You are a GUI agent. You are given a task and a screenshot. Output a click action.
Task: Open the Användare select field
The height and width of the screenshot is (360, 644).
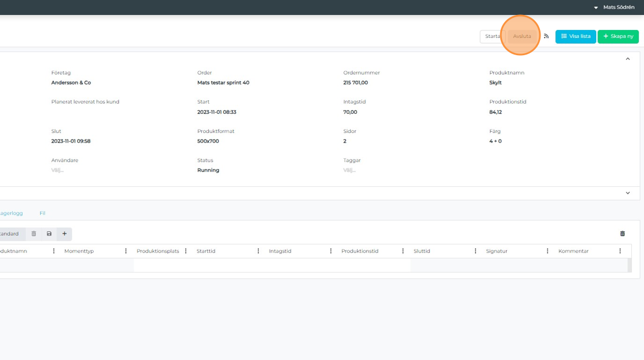click(57, 170)
